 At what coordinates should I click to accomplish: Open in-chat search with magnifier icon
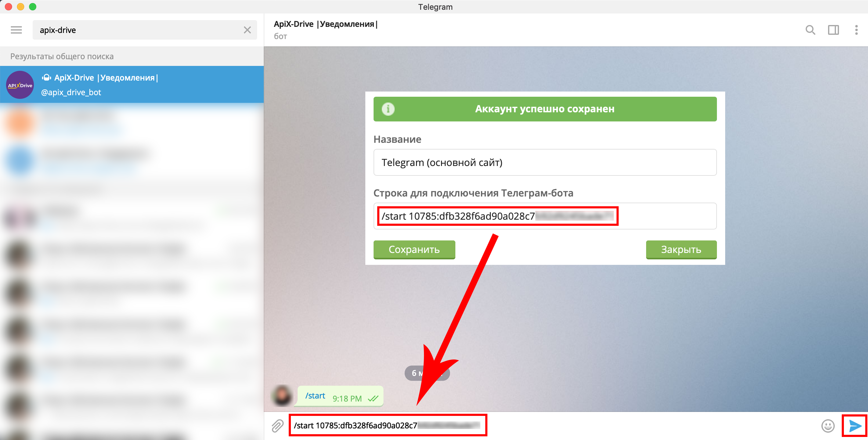click(810, 30)
